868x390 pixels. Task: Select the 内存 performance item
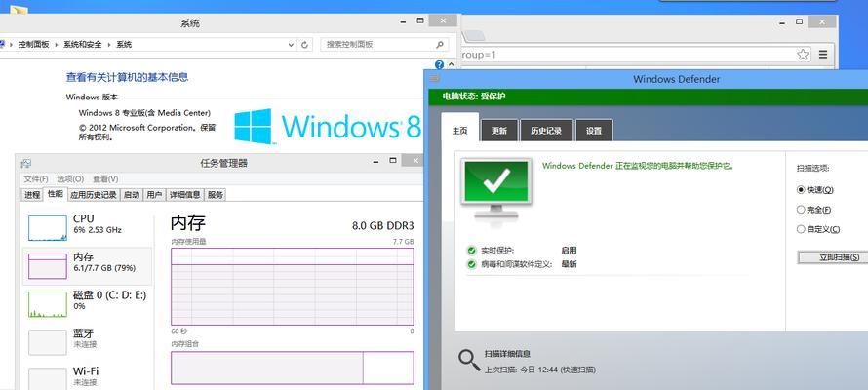pyautogui.click(x=87, y=266)
